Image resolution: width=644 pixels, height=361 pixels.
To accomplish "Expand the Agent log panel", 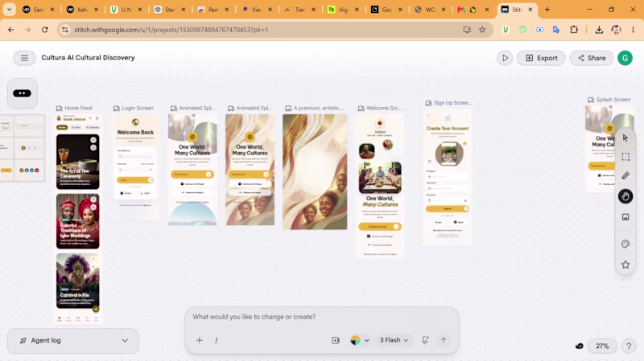I will 73,340.
